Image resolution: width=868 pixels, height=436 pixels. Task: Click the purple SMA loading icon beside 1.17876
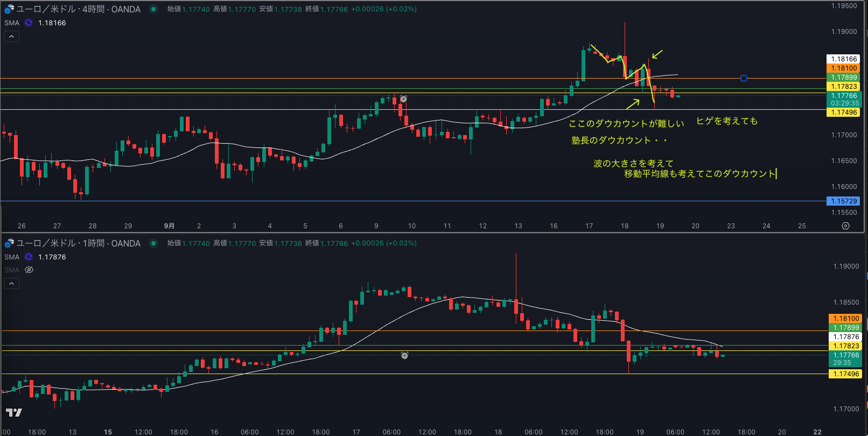[29, 257]
